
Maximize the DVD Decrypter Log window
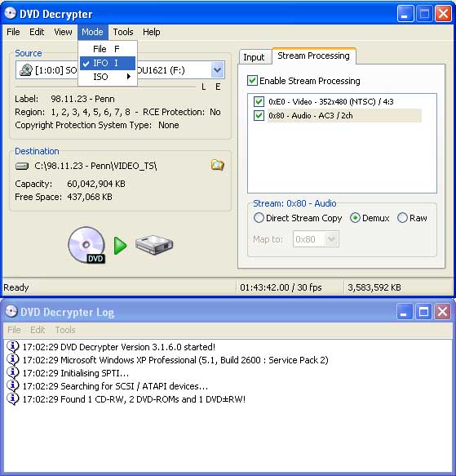(x=424, y=311)
